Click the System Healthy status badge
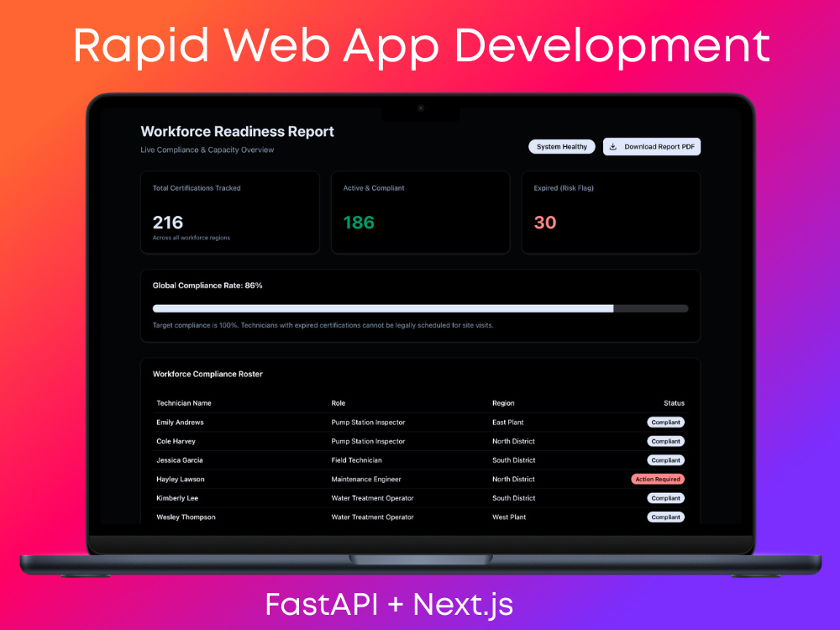The height and width of the screenshot is (630, 840). 561,147
